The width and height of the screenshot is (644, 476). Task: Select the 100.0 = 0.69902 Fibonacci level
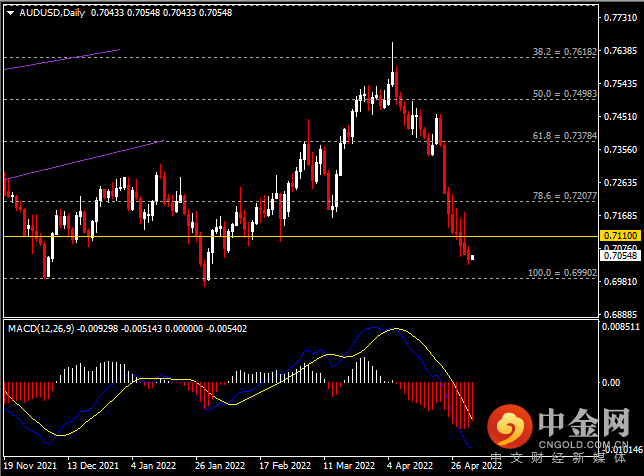click(x=562, y=273)
